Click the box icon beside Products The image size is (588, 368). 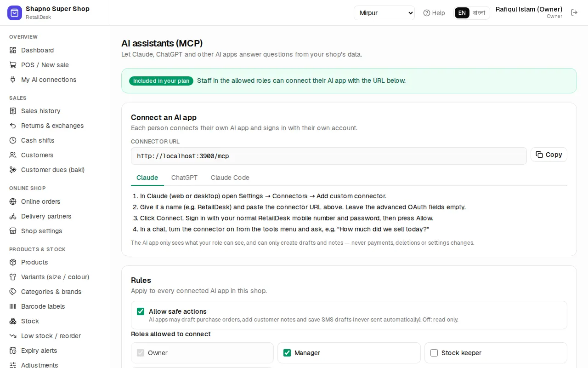[x=13, y=262]
